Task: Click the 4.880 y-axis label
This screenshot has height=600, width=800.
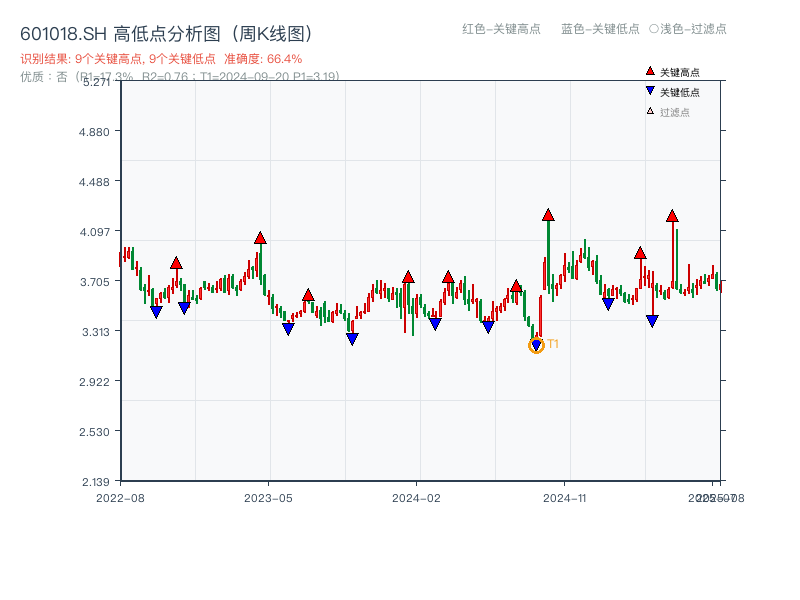Action: pyautogui.click(x=94, y=132)
